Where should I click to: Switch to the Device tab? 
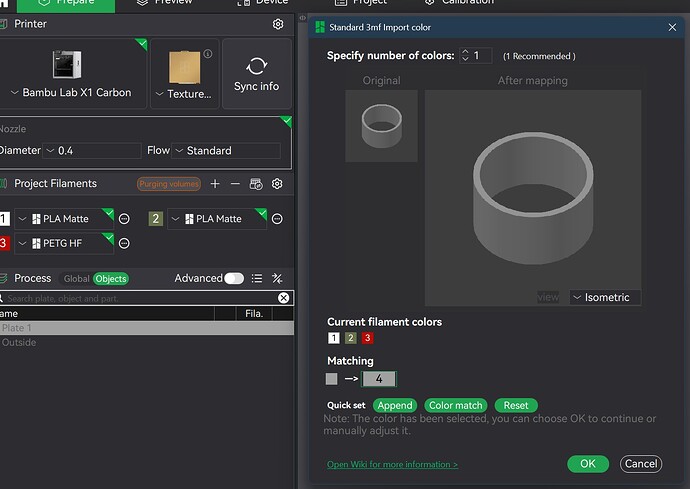[x=262, y=2]
